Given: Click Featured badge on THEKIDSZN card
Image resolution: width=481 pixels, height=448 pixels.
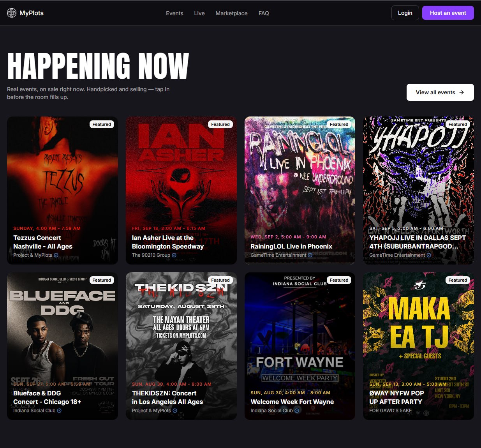Looking at the screenshot, I should 220,280.
